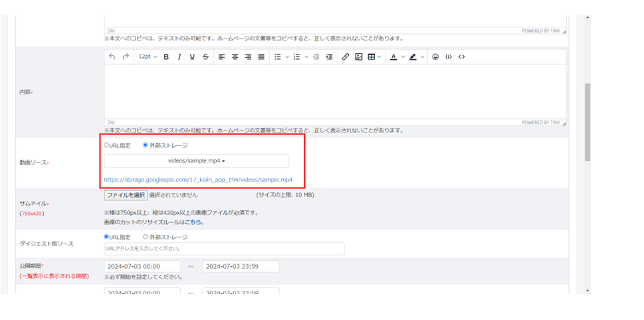The height and width of the screenshot is (320, 644).
Task: Open the text color picker arrow
Action: [x=403, y=57]
